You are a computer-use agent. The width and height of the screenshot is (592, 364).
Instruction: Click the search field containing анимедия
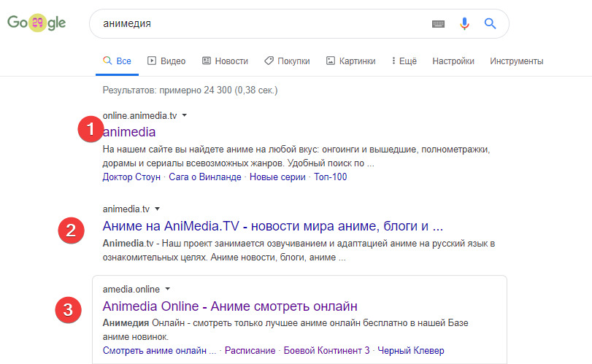coord(255,24)
